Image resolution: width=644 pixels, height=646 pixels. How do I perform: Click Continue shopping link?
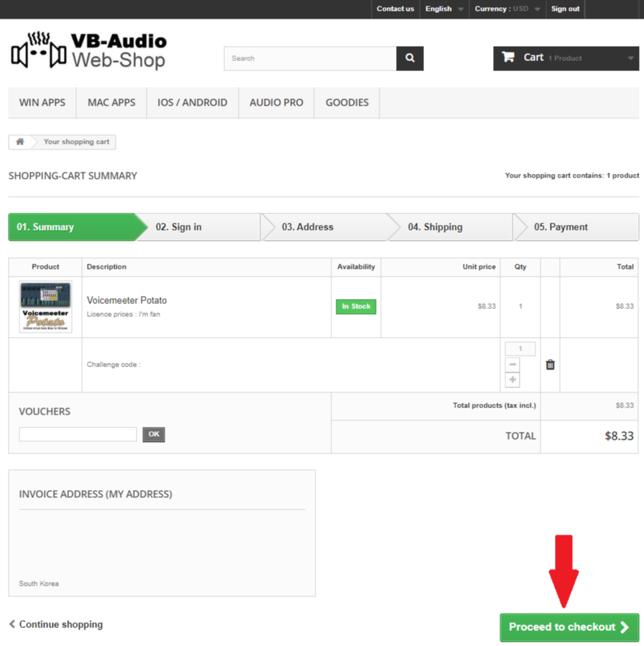point(56,624)
